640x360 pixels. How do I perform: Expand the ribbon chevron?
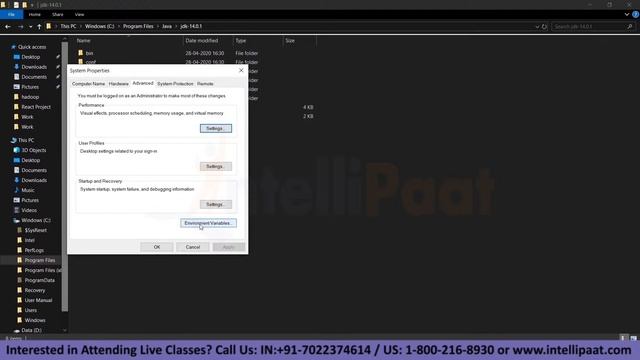[627, 14]
